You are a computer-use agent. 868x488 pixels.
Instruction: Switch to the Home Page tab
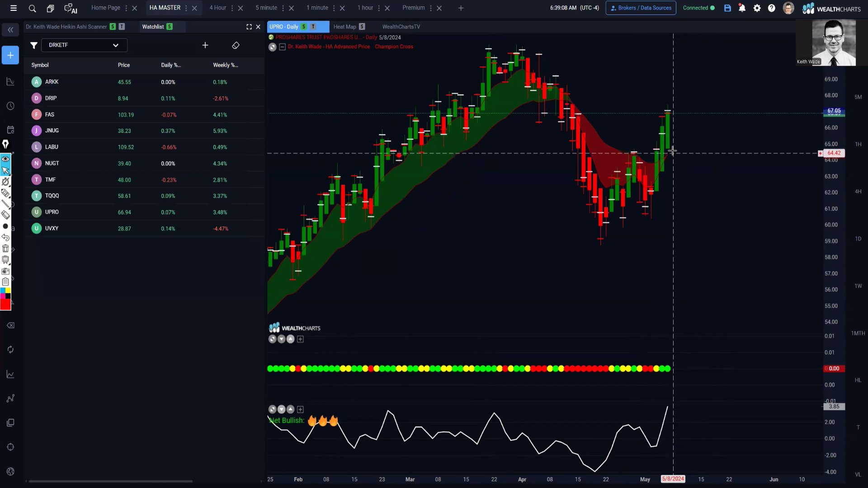coord(106,8)
